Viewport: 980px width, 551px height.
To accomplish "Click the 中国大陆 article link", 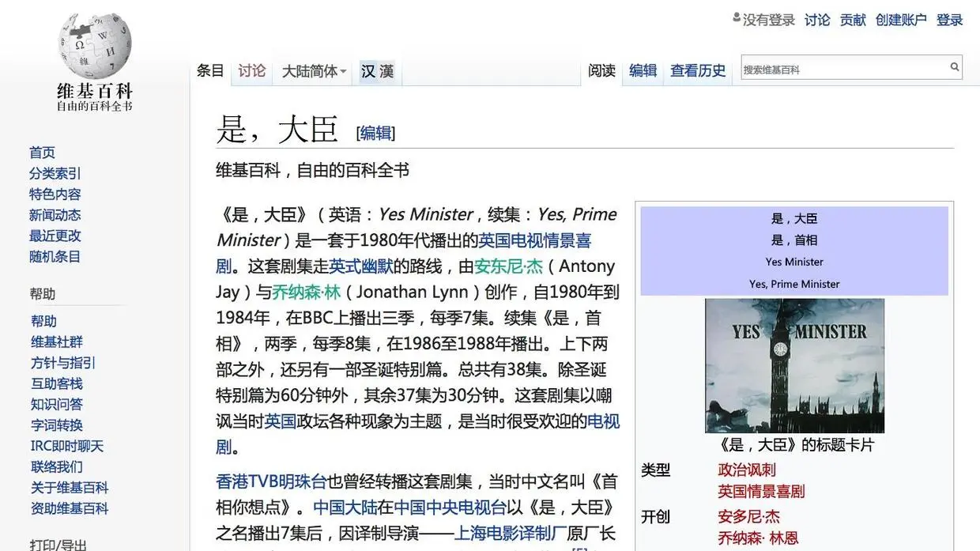I will tap(345, 507).
